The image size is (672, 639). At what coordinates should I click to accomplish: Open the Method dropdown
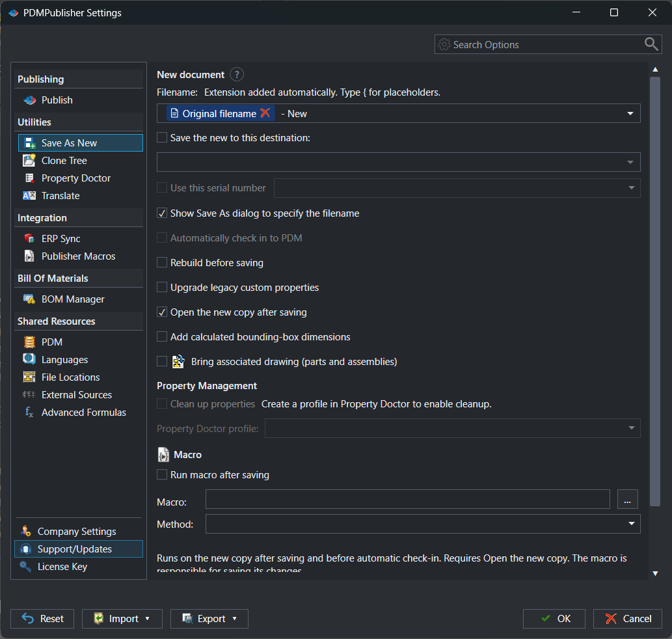[x=631, y=524]
